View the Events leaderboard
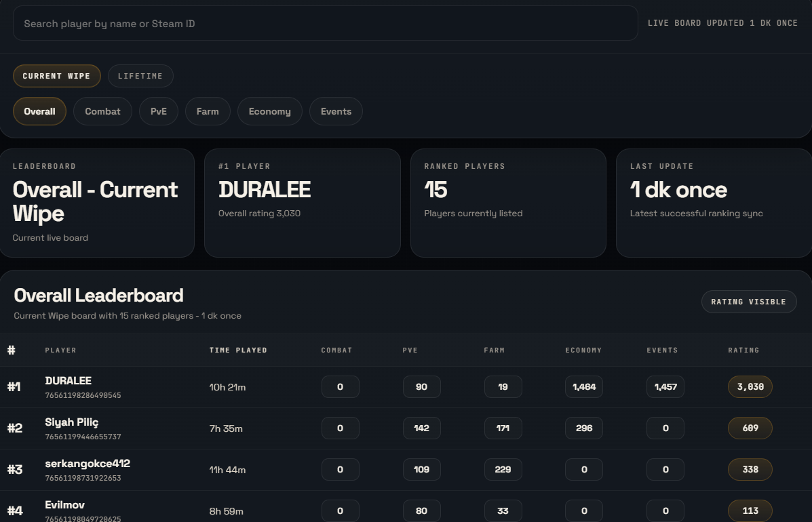Image resolution: width=812 pixels, height=522 pixels. (336, 111)
